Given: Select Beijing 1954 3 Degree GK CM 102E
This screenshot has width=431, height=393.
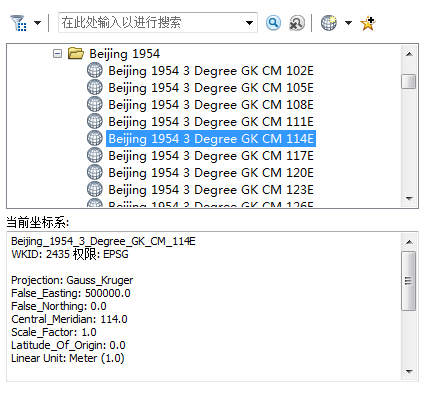Looking at the screenshot, I should tap(211, 71).
